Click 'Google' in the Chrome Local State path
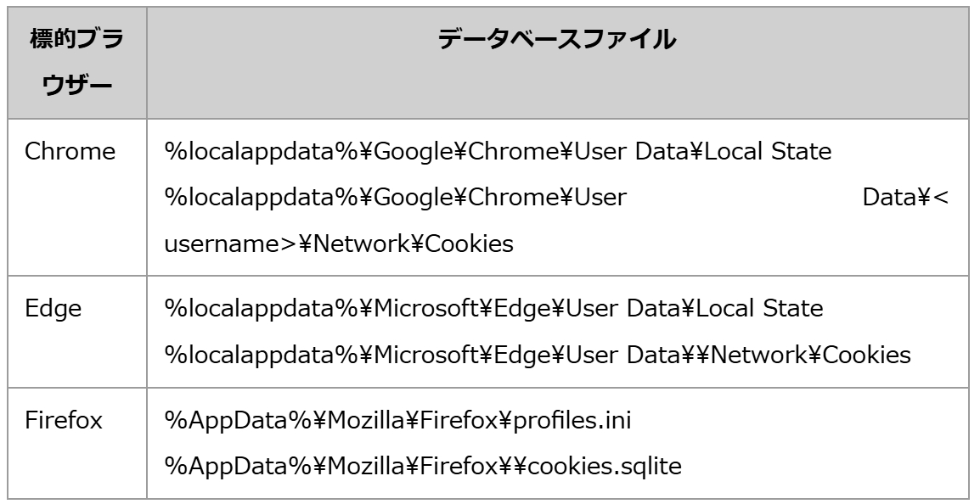This screenshot has width=980, height=504. coord(411,153)
